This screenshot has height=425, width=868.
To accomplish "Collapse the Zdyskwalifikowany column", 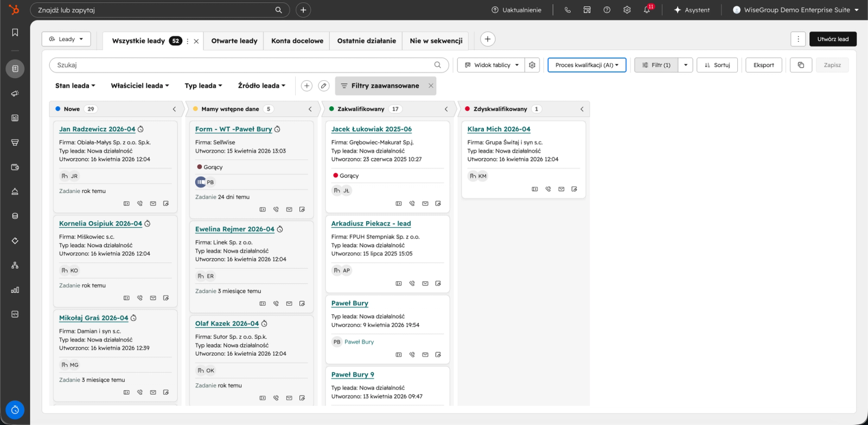I will pyautogui.click(x=582, y=109).
